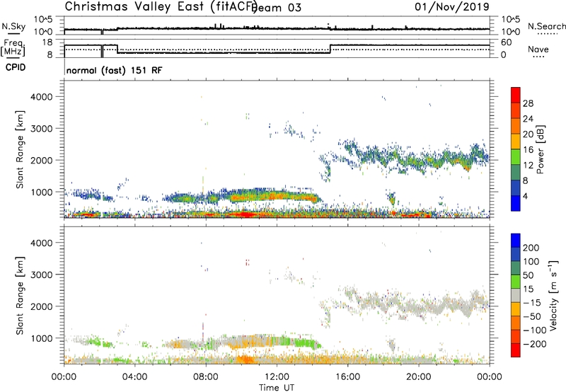Select the "Beam 03" label

click(277, 8)
